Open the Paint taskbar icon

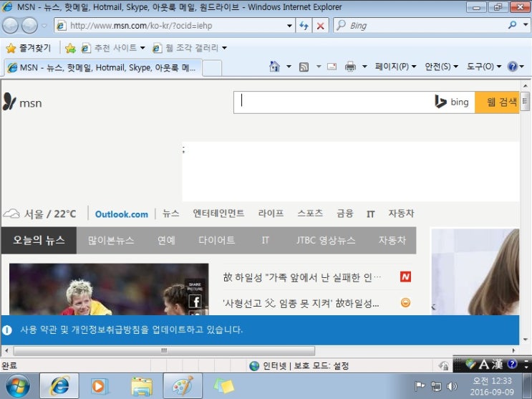183,386
